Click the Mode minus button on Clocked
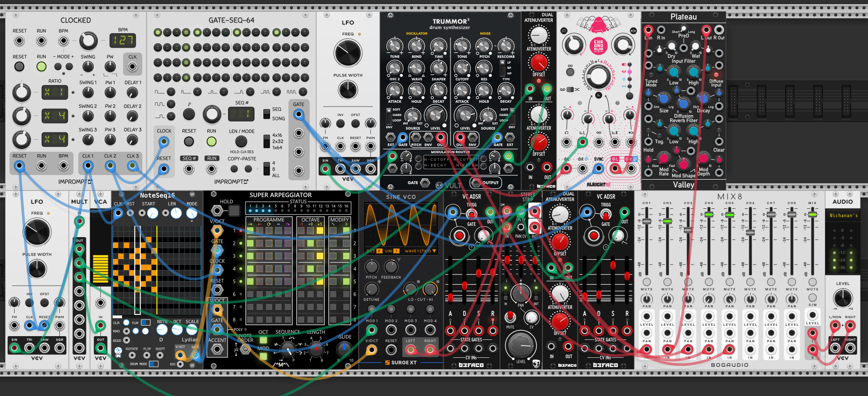Image resolution: width=868 pixels, height=396 pixels. (x=58, y=66)
